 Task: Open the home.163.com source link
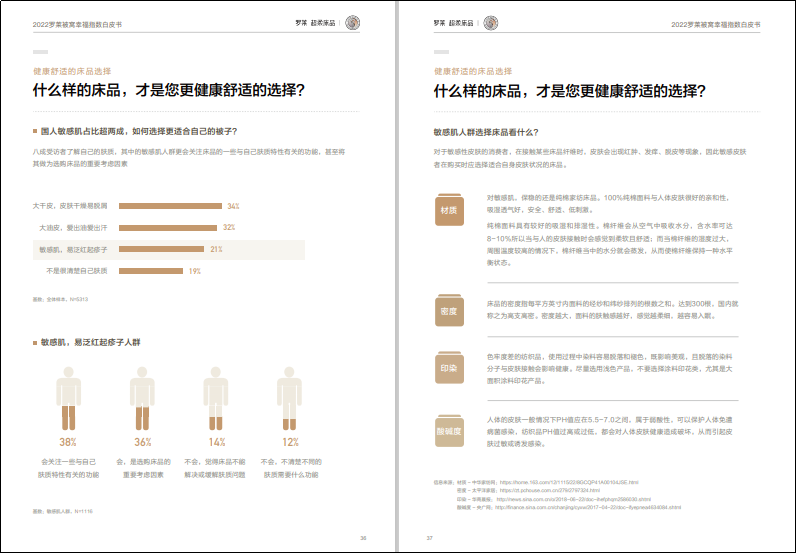(x=569, y=482)
